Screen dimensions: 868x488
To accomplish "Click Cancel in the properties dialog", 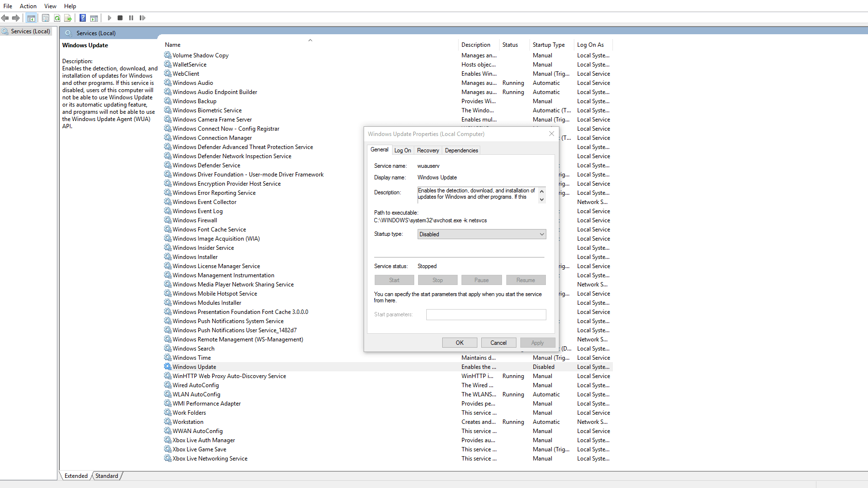I will coord(499,343).
